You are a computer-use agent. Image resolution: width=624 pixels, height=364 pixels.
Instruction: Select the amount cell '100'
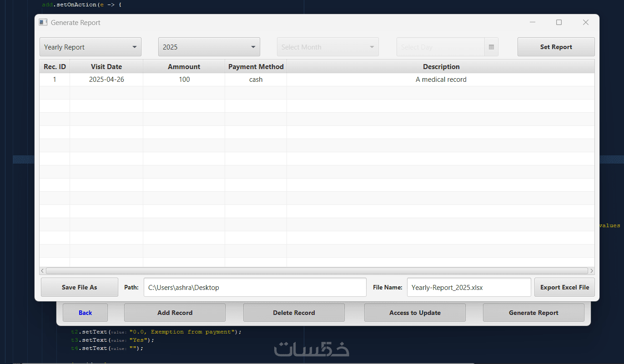184,80
